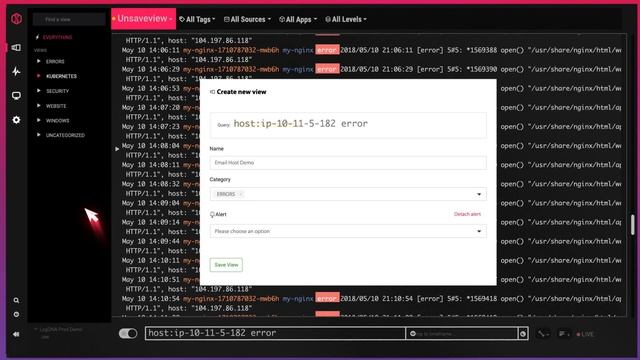
Task: Open the Unsaved View dropdown
Action: [x=143, y=19]
